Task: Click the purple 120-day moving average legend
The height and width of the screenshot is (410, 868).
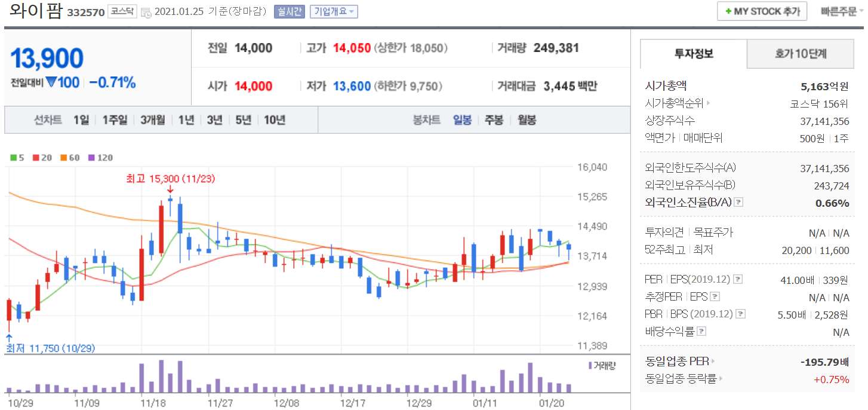Action: pos(100,158)
